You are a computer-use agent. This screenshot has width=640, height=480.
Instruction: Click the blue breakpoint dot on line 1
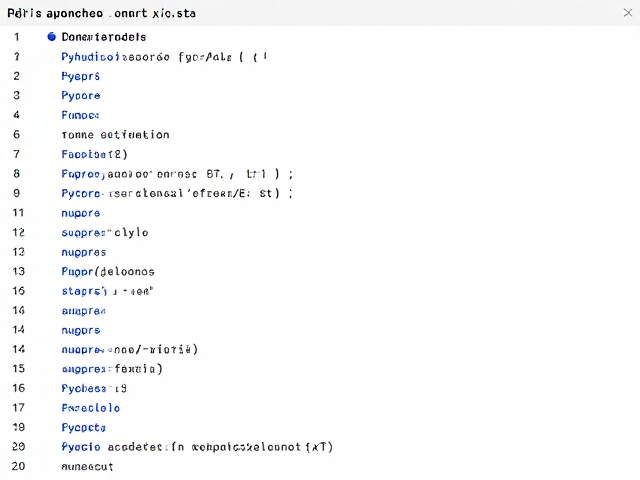click(x=51, y=37)
